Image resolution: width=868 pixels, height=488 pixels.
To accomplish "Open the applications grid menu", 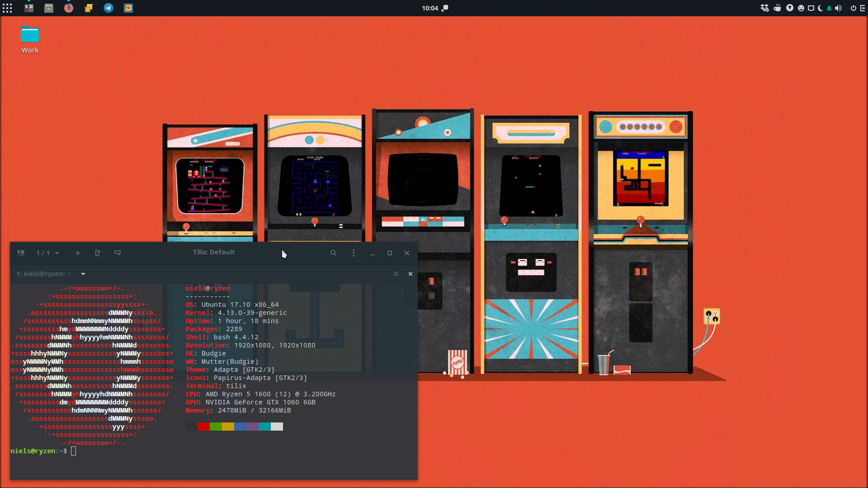I will (7, 8).
